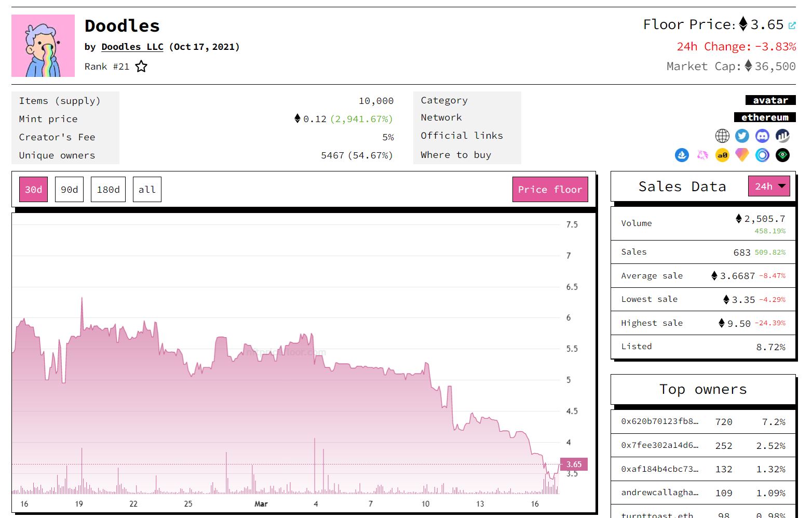
Task: Select top owner 0xaf184b4cbc73…
Action: (x=659, y=469)
